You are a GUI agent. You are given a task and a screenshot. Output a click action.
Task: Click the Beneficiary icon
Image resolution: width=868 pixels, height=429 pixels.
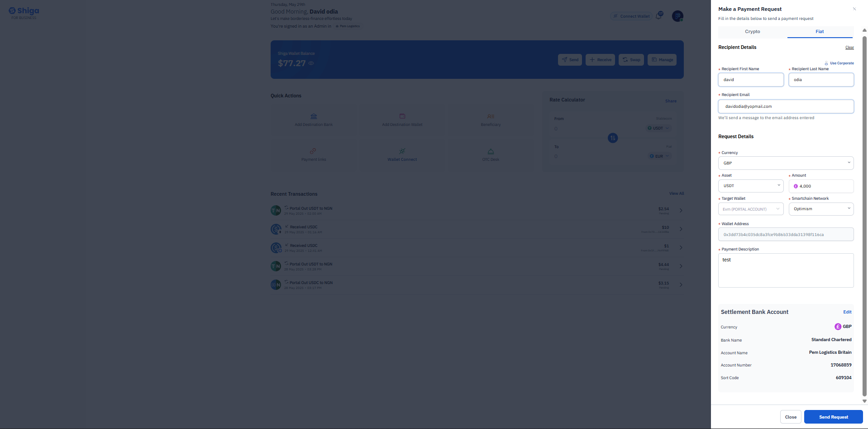[x=491, y=116]
